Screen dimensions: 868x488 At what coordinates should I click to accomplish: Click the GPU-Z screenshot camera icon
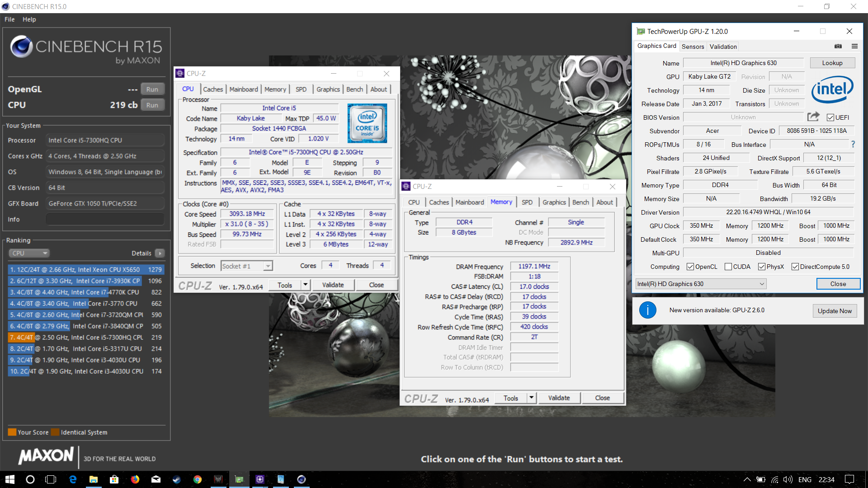[x=838, y=46]
